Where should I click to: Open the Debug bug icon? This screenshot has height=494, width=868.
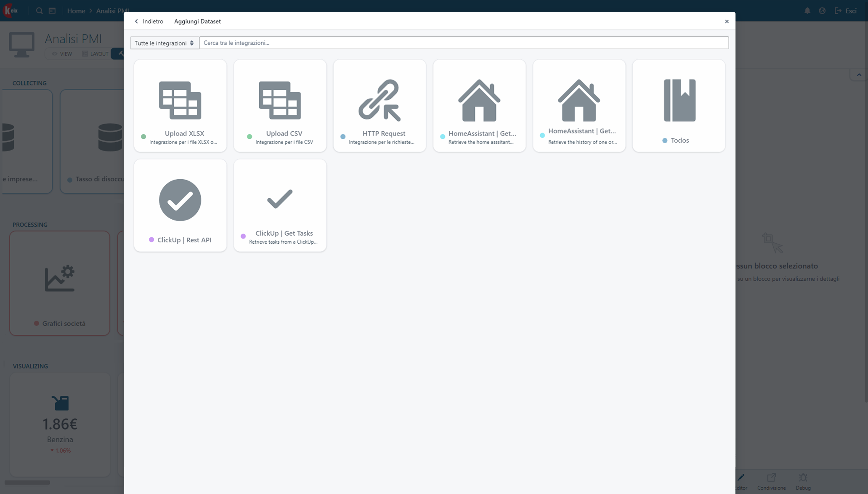pos(803,478)
